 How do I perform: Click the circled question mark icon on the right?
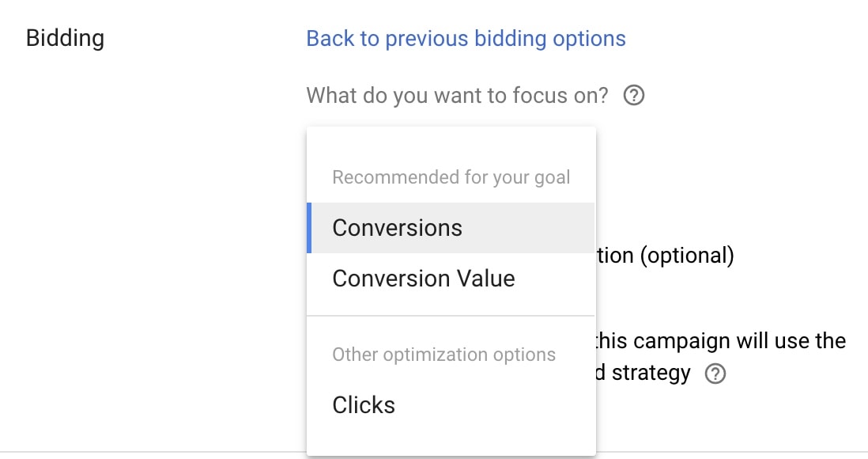click(x=715, y=373)
